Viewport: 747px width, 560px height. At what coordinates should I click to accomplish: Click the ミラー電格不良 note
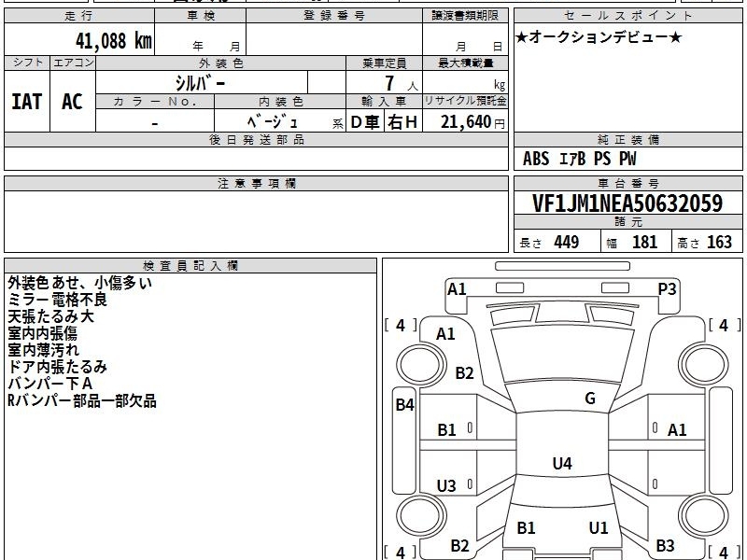pos(57,300)
